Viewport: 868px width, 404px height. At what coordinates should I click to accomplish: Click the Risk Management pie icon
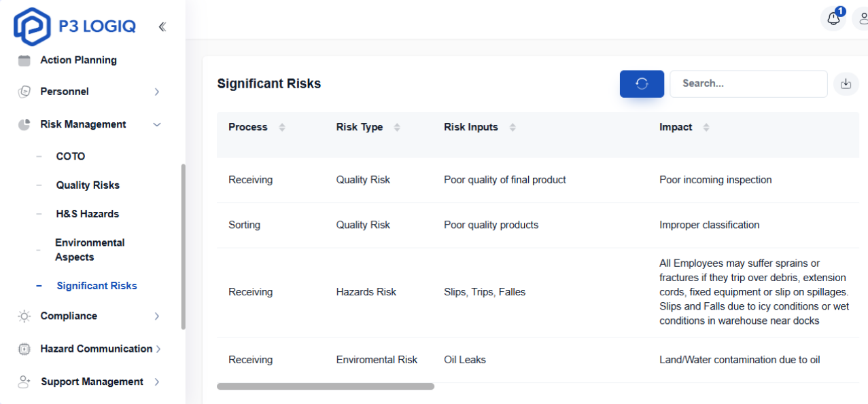pyautogui.click(x=24, y=124)
